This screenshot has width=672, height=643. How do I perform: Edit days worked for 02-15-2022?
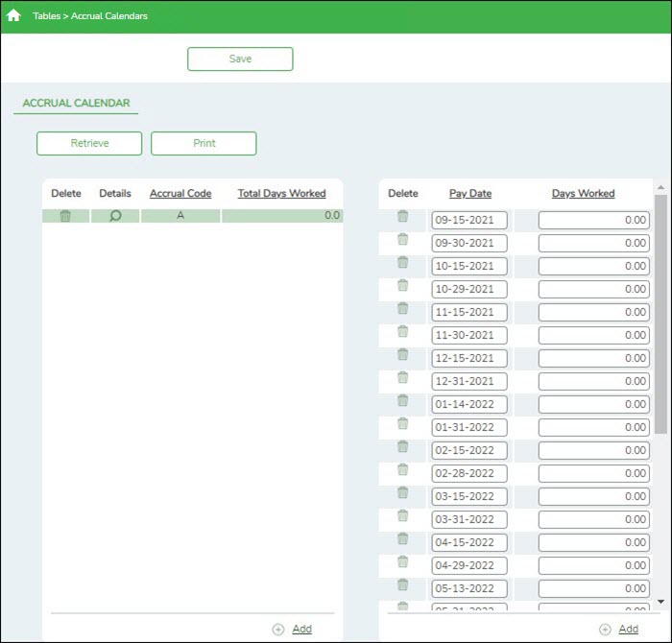click(594, 451)
